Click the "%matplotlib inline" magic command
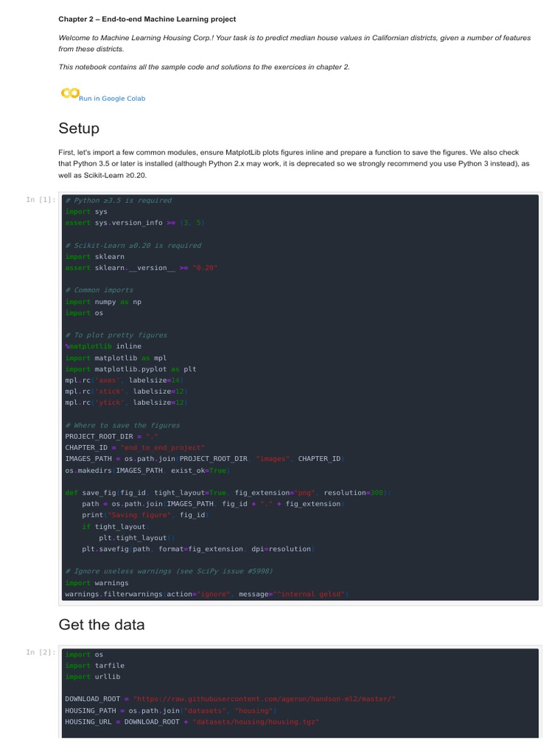Viewport: 560px width, 747px height. pos(103,347)
